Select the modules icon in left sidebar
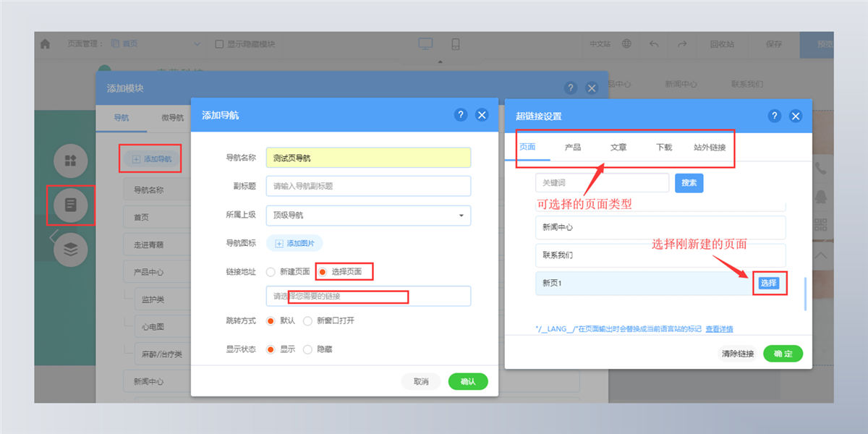The height and width of the screenshot is (434, 868). [70, 161]
